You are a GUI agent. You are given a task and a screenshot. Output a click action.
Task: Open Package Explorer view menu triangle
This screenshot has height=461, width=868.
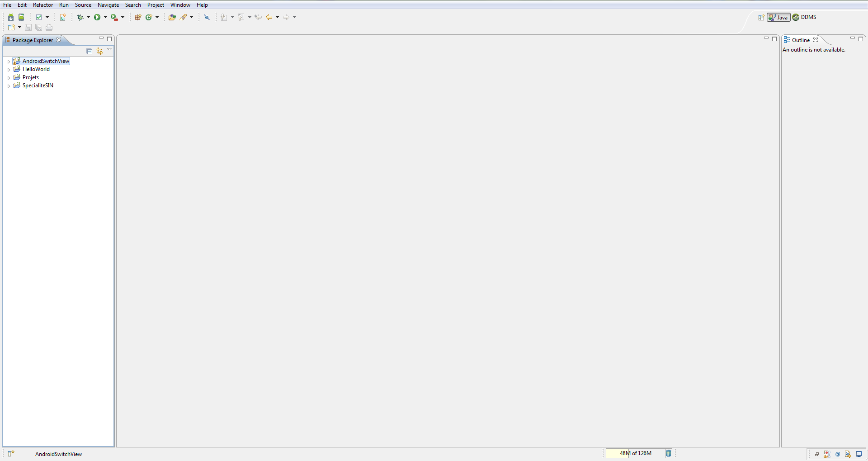point(109,49)
